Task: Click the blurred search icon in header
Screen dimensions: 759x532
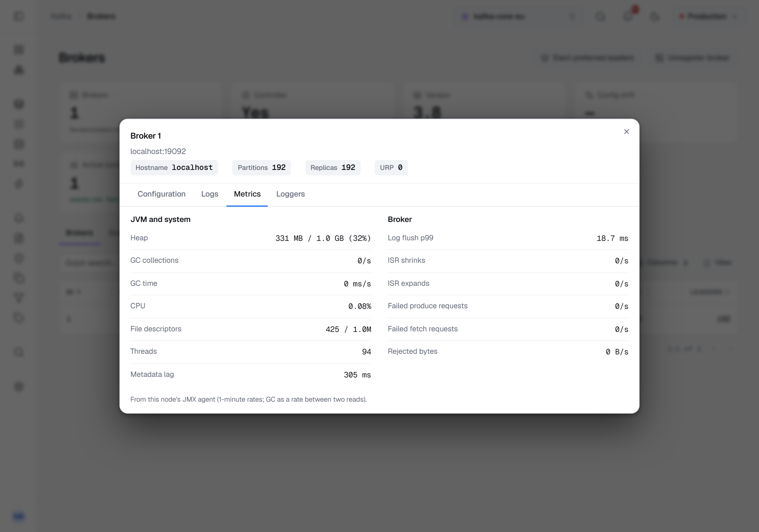Action: pos(600,16)
